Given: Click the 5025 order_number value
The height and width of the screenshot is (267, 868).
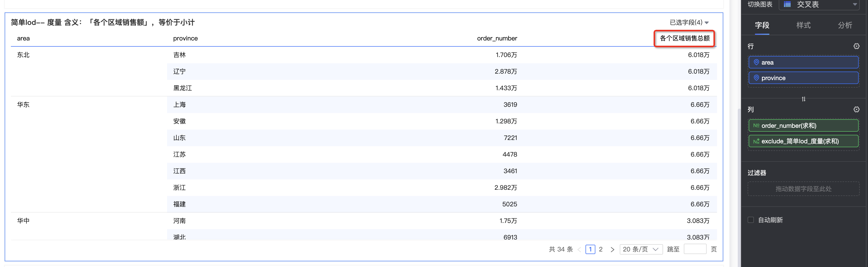Looking at the screenshot, I should tap(509, 204).
